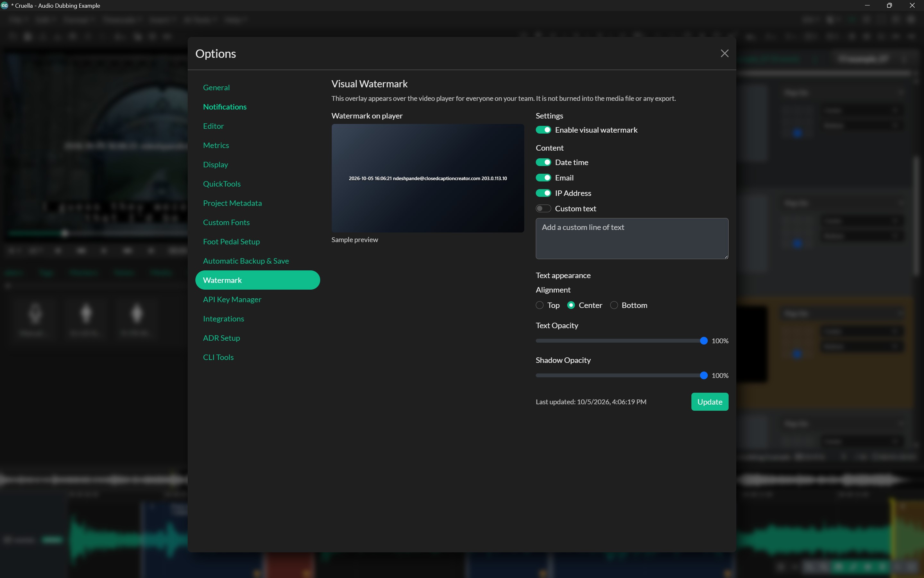Open the Notifications options section

click(225, 107)
